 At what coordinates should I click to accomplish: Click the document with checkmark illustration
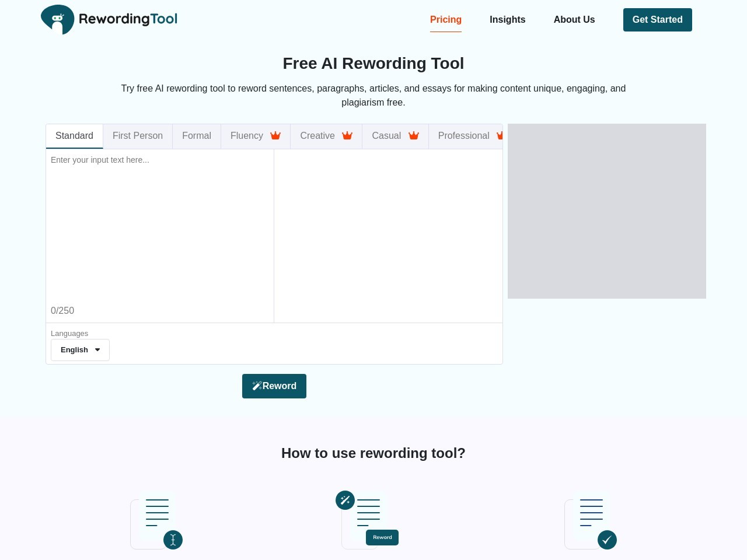pyautogui.click(x=591, y=521)
